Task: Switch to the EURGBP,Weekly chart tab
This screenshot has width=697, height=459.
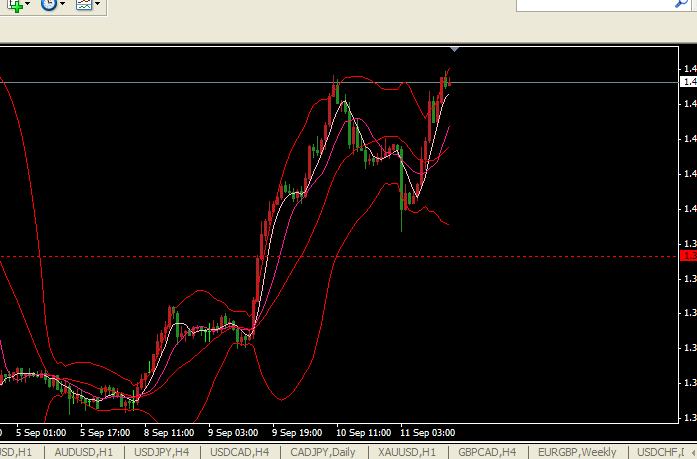Action: 577,452
